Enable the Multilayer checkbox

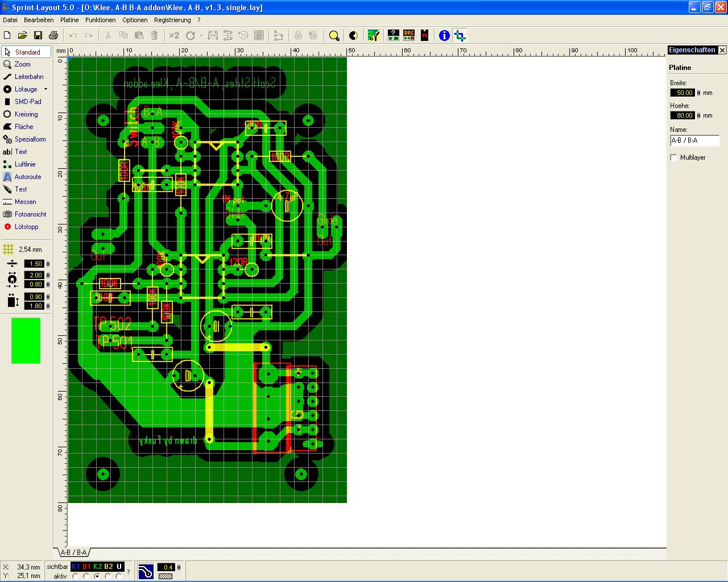click(x=674, y=157)
